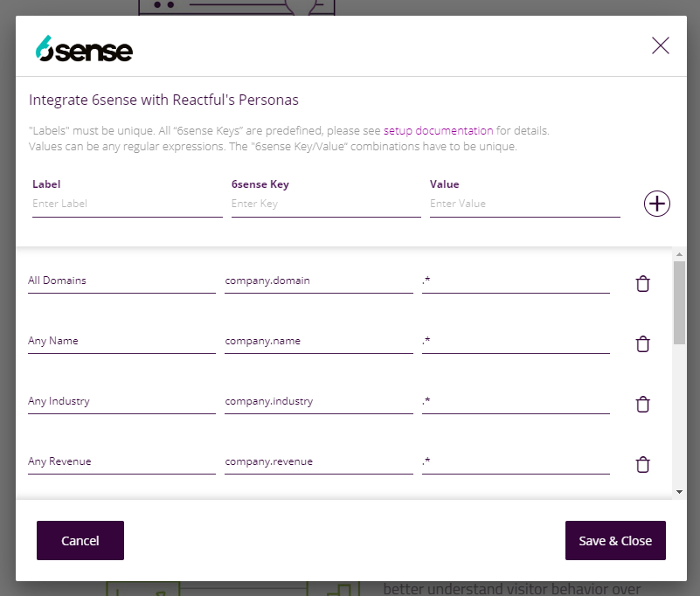Edit the All Domains label field
The width and height of the screenshot is (700, 596).
pyautogui.click(x=121, y=281)
